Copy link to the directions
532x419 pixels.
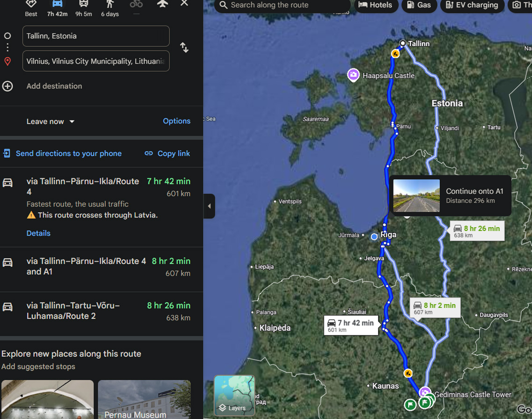tap(167, 153)
